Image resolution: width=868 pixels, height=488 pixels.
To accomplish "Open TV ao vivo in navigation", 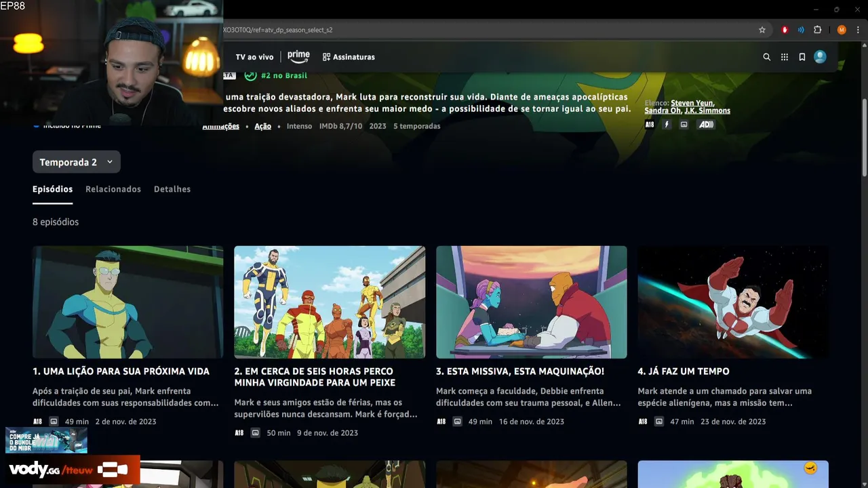I will [x=254, y=57].
